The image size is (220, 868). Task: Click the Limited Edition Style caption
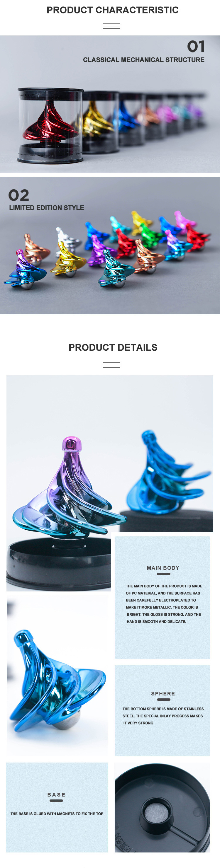coord(47,208)
